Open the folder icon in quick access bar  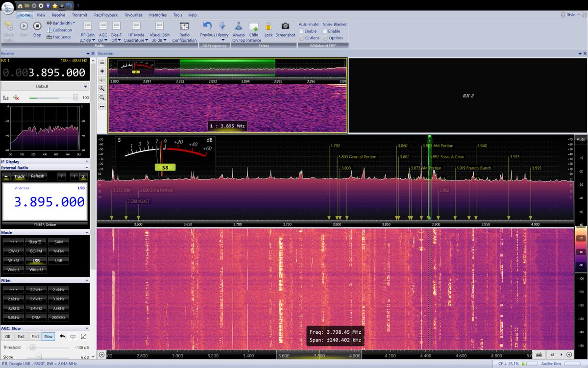coord(27,5)
